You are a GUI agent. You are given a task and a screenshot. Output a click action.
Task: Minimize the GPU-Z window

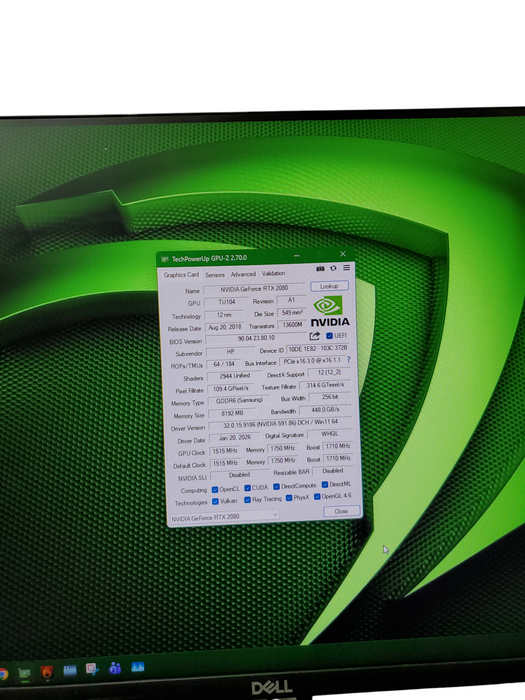pos(296,256)
